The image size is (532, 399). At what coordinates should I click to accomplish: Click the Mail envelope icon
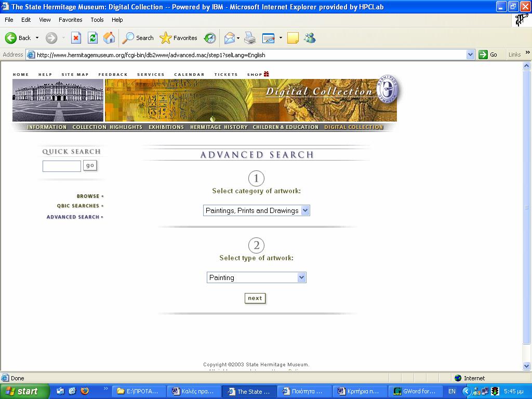tap(229, 38)
